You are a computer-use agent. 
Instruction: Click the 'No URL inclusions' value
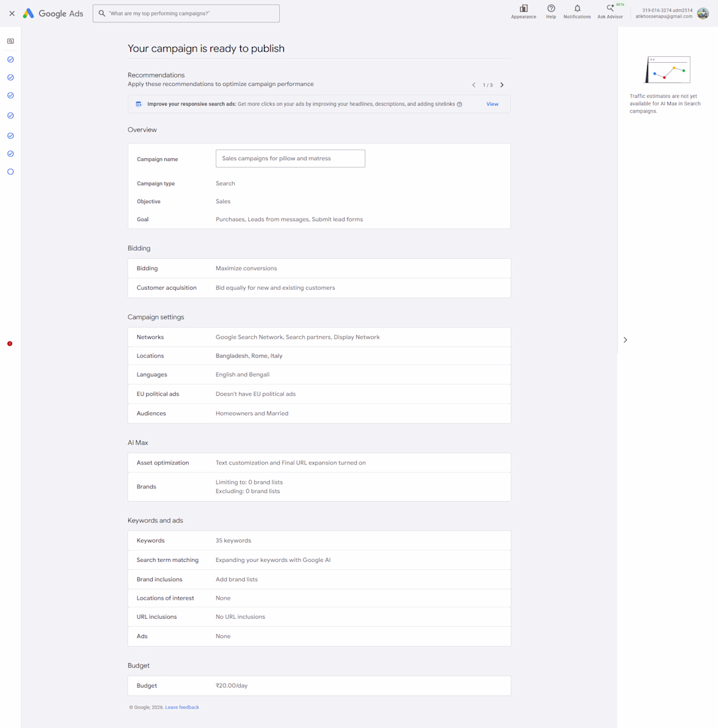pos(240,617)
